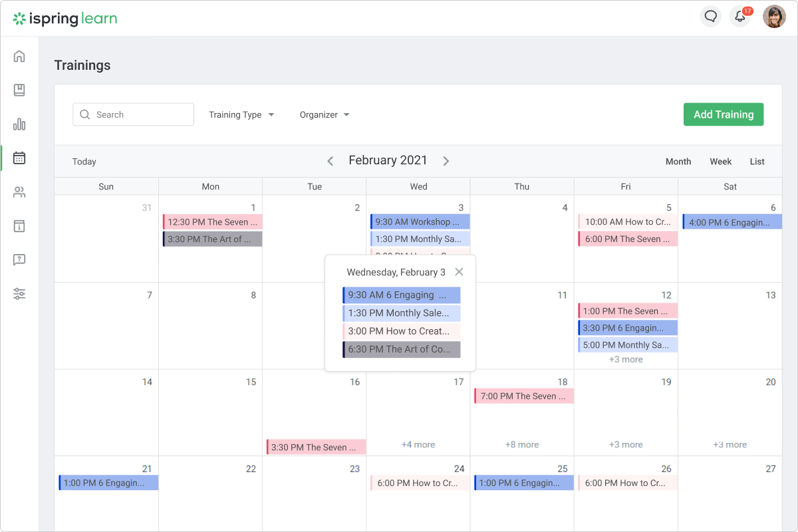The height and width of the screenshot is (532, 798).
Task: Show the +8 more events on Thursday 18
Action: (522, 445)
